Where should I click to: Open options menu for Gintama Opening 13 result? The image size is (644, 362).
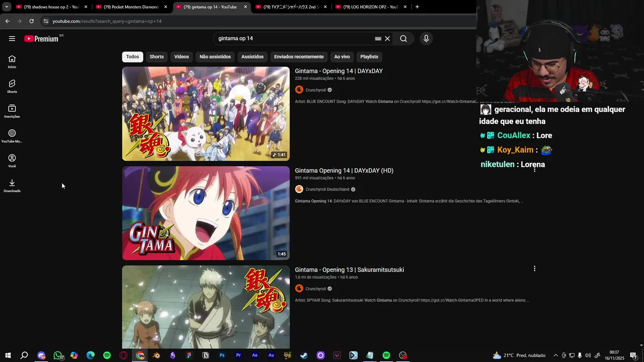pos(534,269)
